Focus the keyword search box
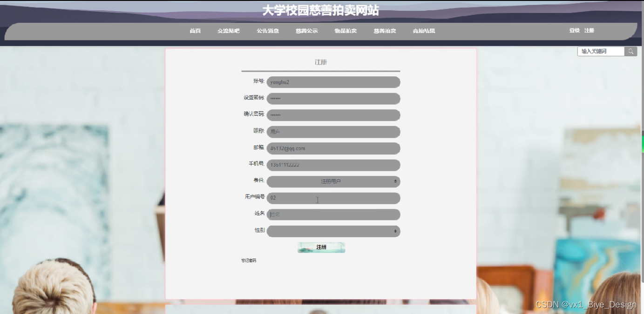Image resolution: width=644 pixels, height=314 pixels. coord(601,52)
